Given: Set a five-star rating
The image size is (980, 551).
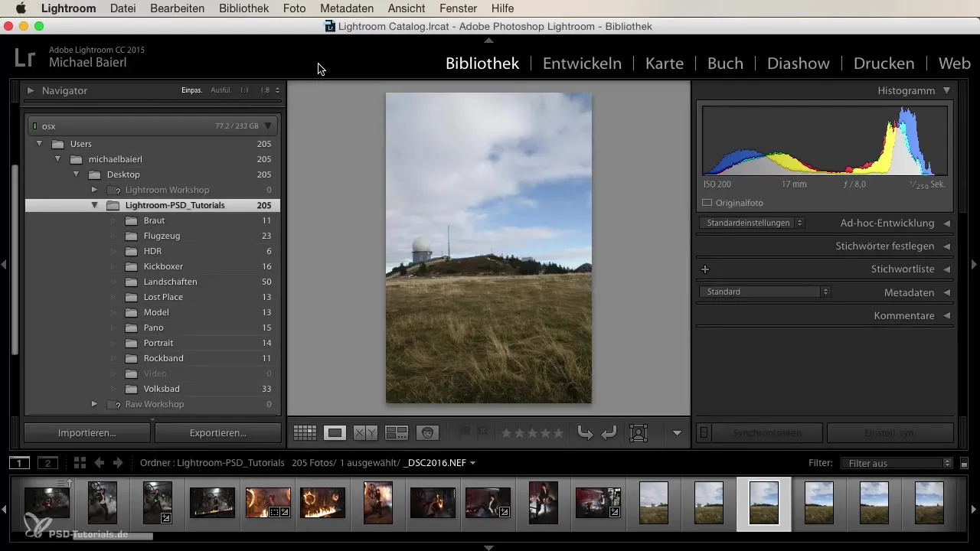Looking at the screenshot, I should (559, 433).
